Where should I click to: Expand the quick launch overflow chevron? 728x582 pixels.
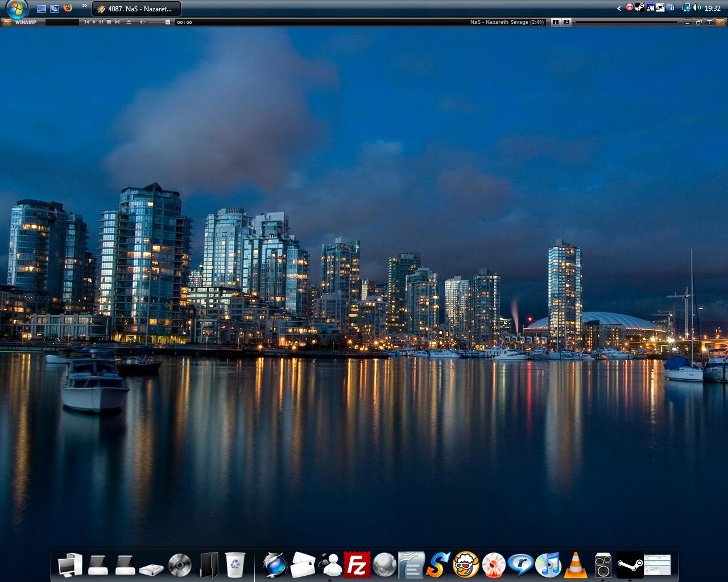(84, 6)
